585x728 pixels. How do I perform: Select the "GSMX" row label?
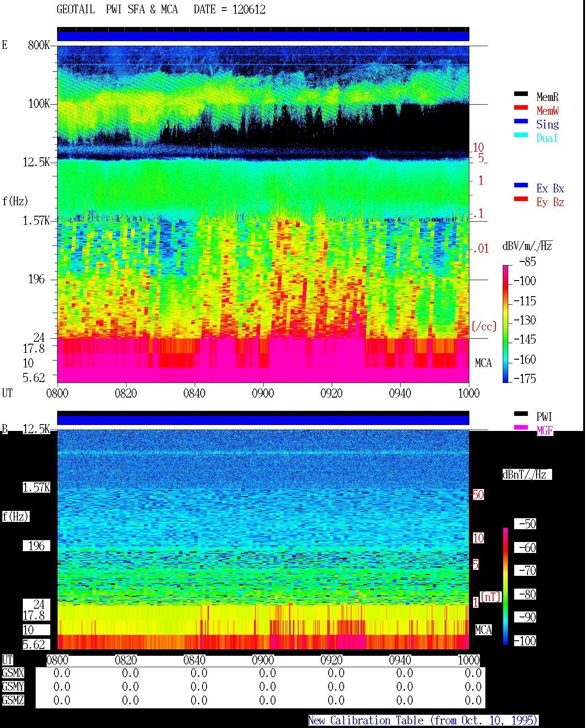coord(13,673)
